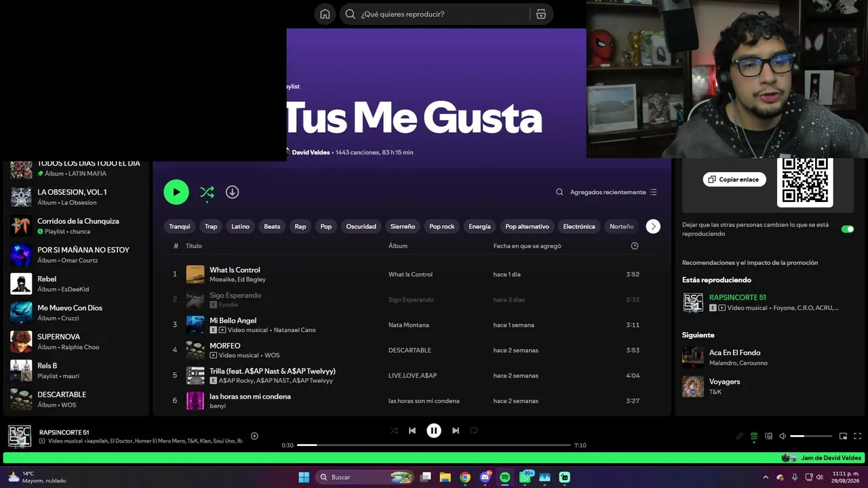Screen dimensions: 868x488
Task: Show hidden system tray icons
Action: click(766, 477)
